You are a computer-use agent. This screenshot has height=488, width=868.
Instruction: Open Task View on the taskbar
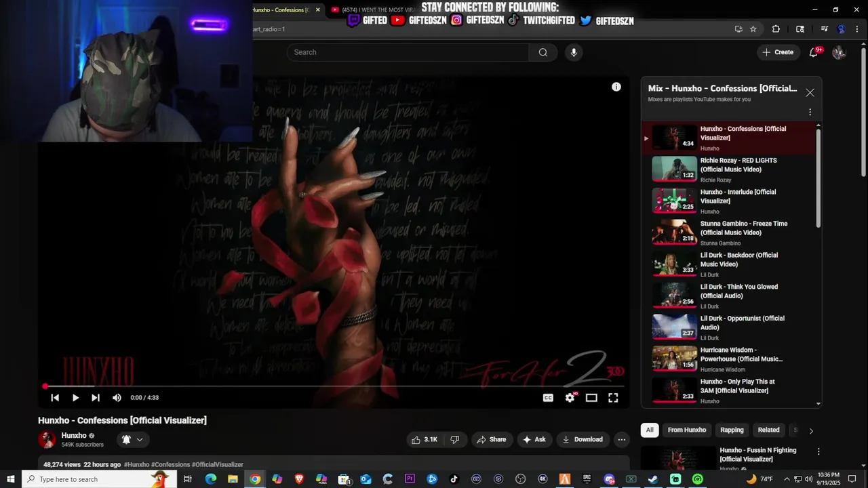coord(188,479)
